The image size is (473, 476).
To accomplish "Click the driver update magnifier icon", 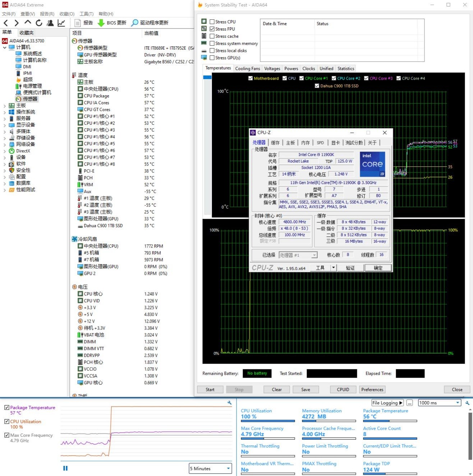I will 134,23.
